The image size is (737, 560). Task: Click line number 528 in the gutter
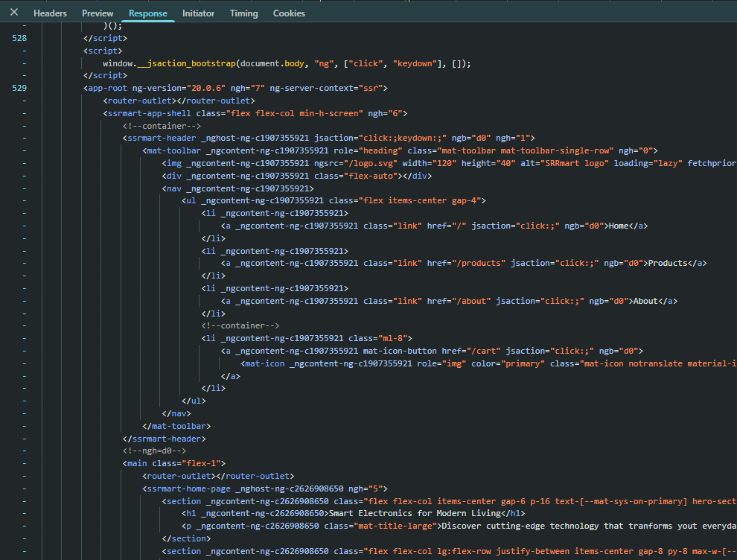[19, 38]
